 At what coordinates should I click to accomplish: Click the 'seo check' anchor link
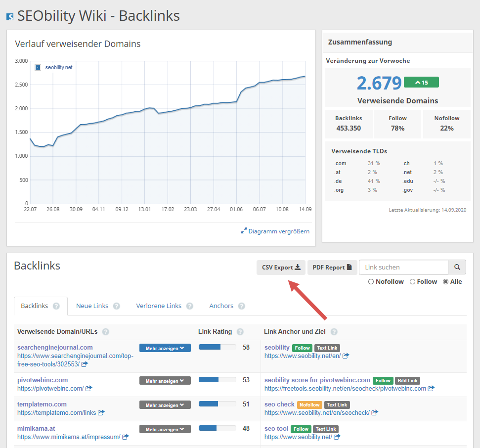tap(279, 404)
